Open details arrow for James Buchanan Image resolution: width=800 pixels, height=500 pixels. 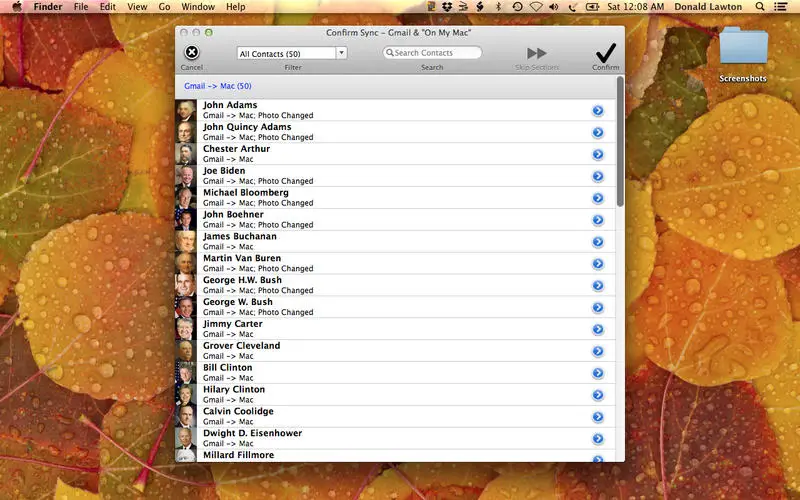tap(598, 242)
